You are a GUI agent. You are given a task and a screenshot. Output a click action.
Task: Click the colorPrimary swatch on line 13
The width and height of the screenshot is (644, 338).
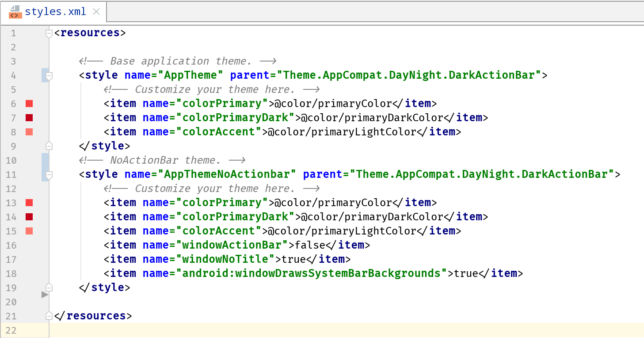[x=28, y=203]
